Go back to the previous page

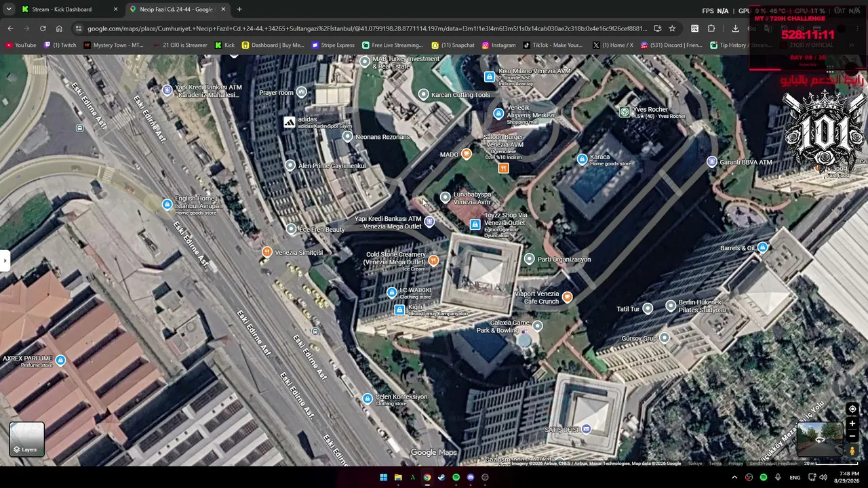coord(10,28)
